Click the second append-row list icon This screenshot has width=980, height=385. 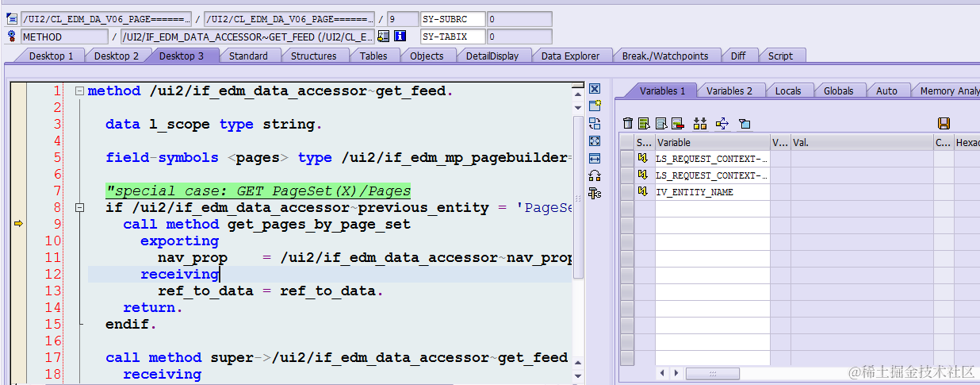pyautogui.click(x=660, y=123)
